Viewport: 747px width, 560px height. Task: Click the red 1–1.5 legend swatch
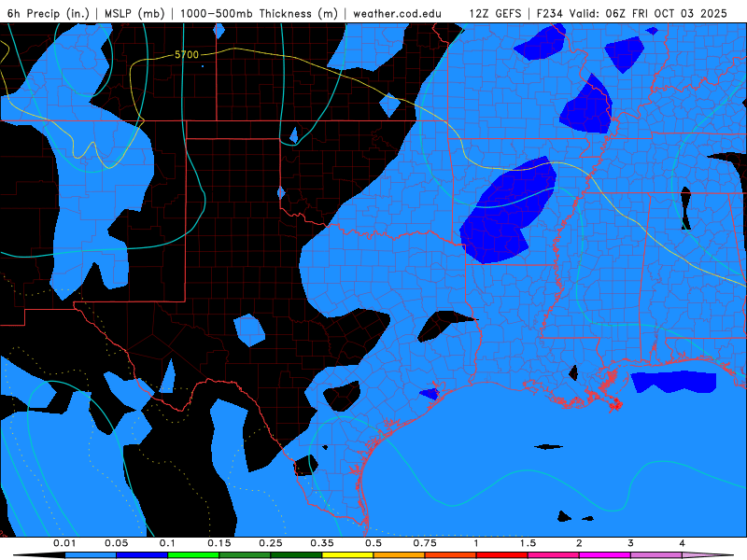[x=502, y=555]
